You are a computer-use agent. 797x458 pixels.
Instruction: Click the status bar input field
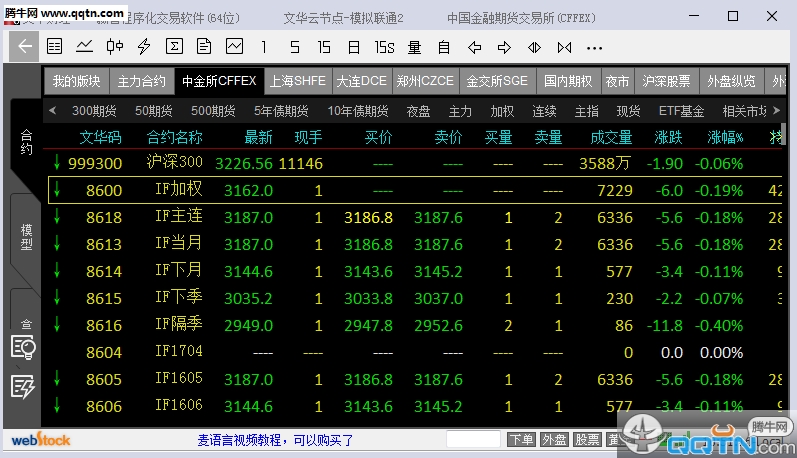click(x=473, y=440)
